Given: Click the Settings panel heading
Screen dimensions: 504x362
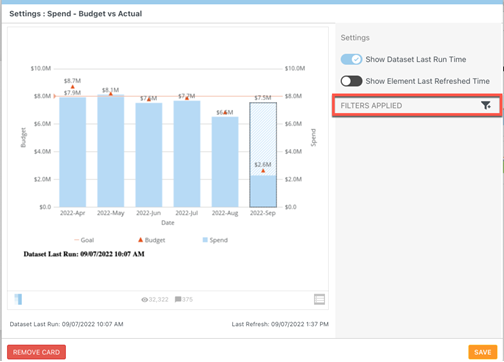Looking at the screenshot, I should point(355,38).
